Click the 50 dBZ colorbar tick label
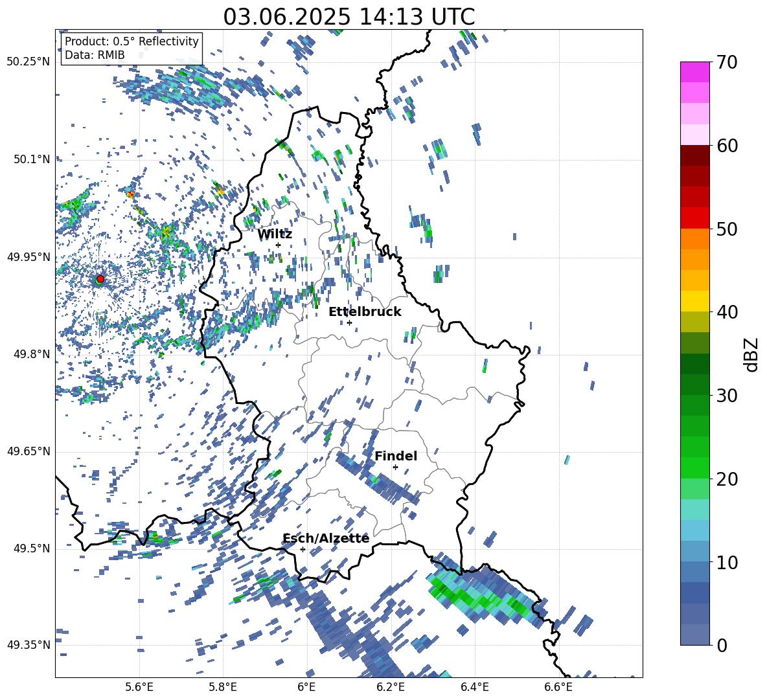Viewport: 767px width, 700px height. tap(727, 229)
